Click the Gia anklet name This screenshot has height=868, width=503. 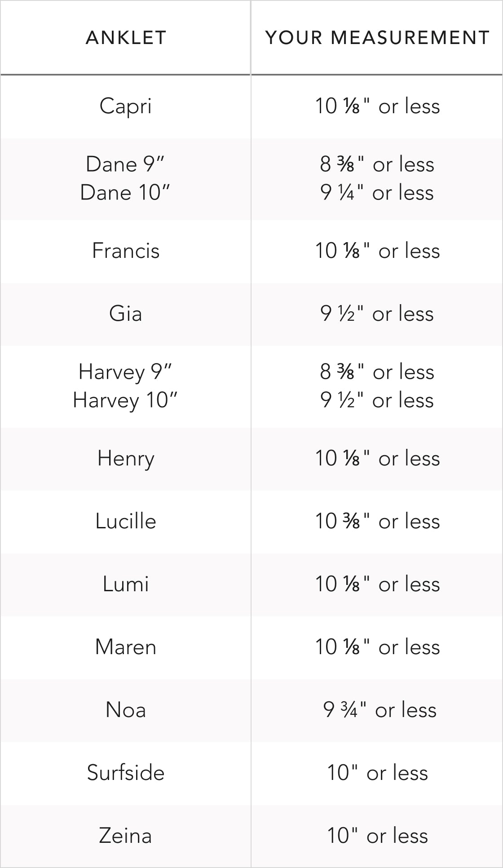[126, 314]
